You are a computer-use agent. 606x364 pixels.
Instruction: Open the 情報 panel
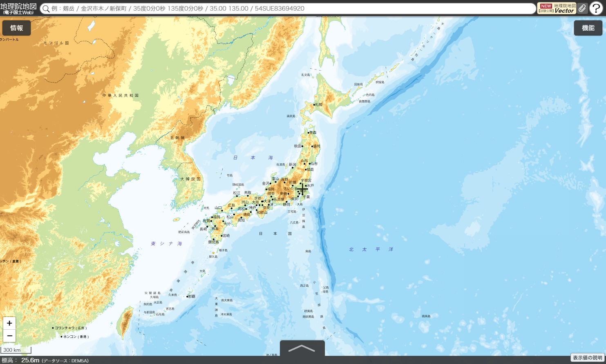[16, 28]
